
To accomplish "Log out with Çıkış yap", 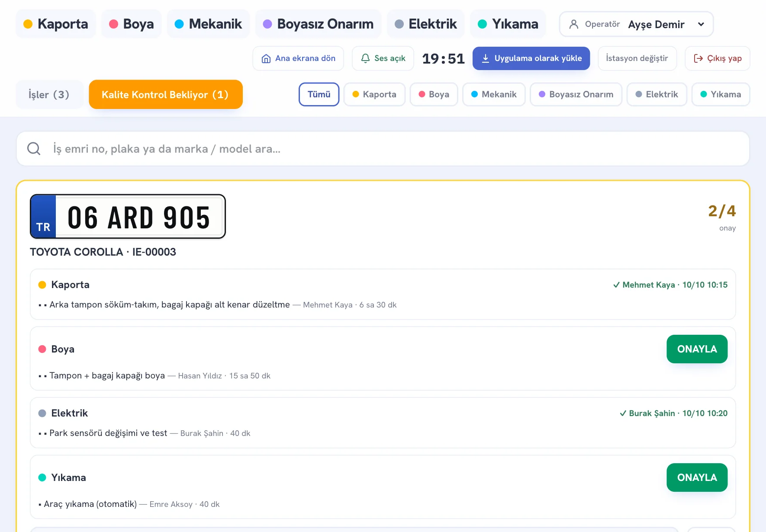I will [x=718, y=58].
